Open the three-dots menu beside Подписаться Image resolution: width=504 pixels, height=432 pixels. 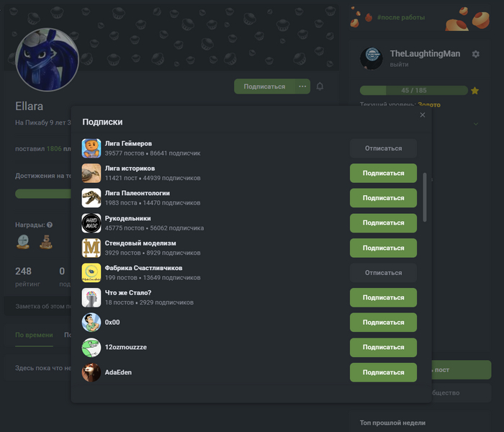(302, 86)
